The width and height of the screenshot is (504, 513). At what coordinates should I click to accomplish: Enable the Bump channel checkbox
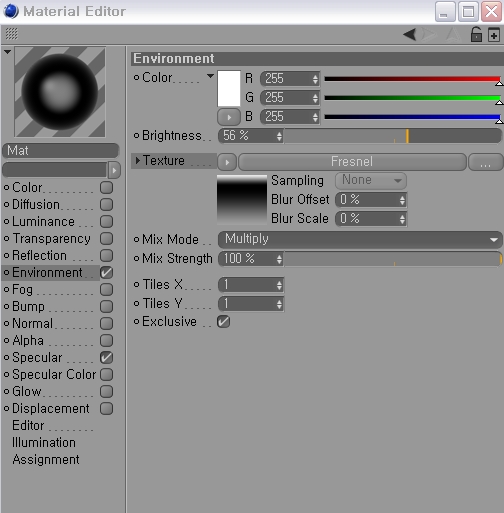(107, 307)
